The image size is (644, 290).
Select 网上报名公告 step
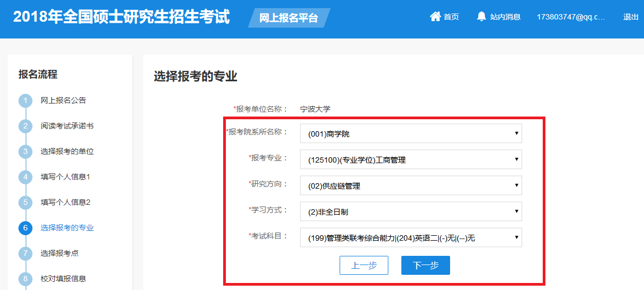pyautogui.click(x=63, y=100)
